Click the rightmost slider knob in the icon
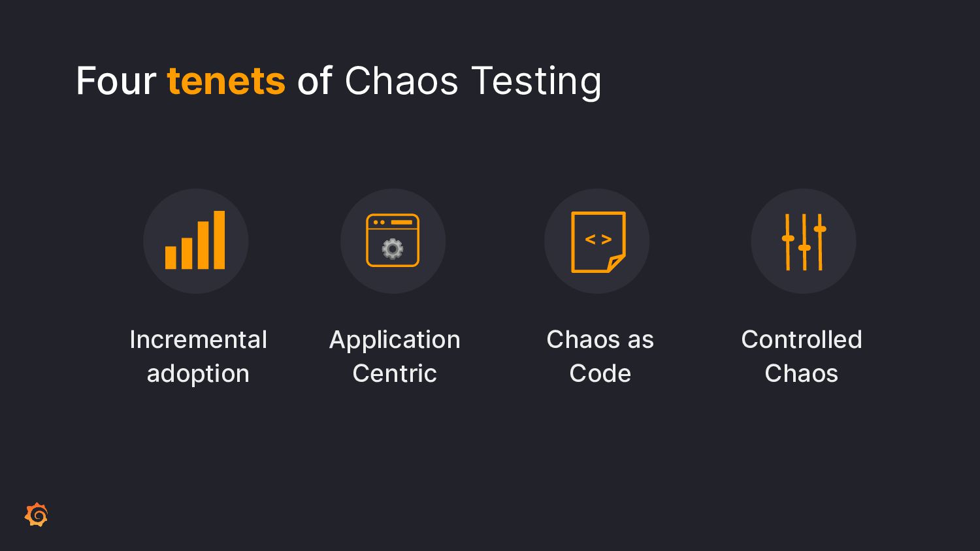This screenshot has height=551, width=980. 821,228
